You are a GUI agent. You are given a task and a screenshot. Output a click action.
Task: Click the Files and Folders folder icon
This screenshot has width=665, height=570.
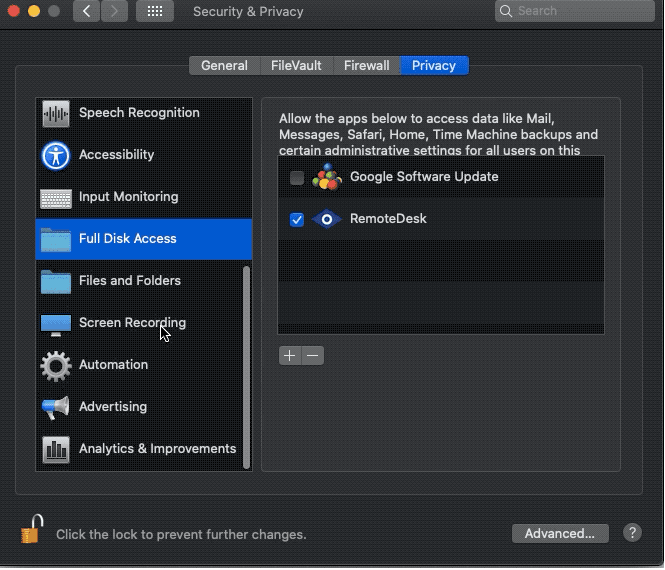tap(56, 282)
